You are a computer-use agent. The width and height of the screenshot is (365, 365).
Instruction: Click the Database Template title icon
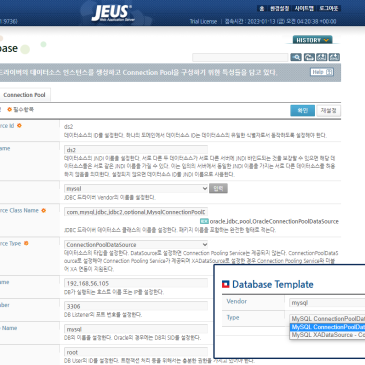point(226,284)
